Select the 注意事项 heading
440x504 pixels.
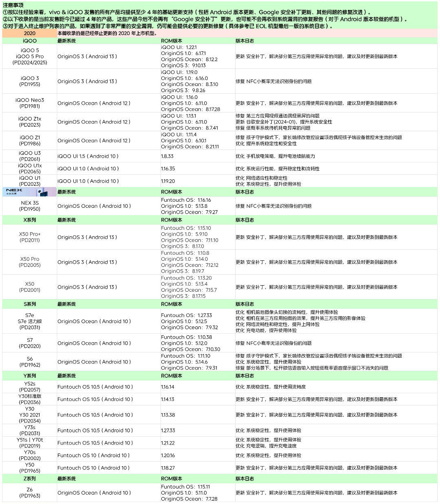[13, 5]
